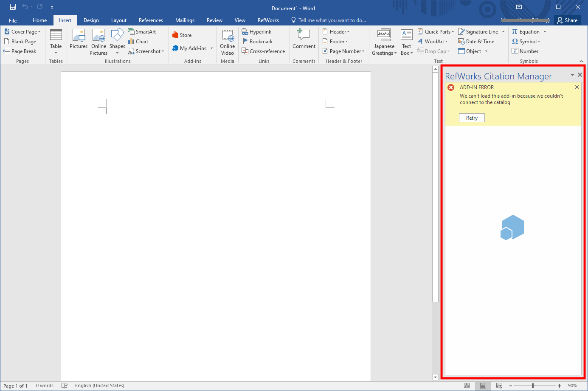This screenshot has width=588, height=391.
Task: Open the Symbol dropdown
Action: [x=526, y=42]
